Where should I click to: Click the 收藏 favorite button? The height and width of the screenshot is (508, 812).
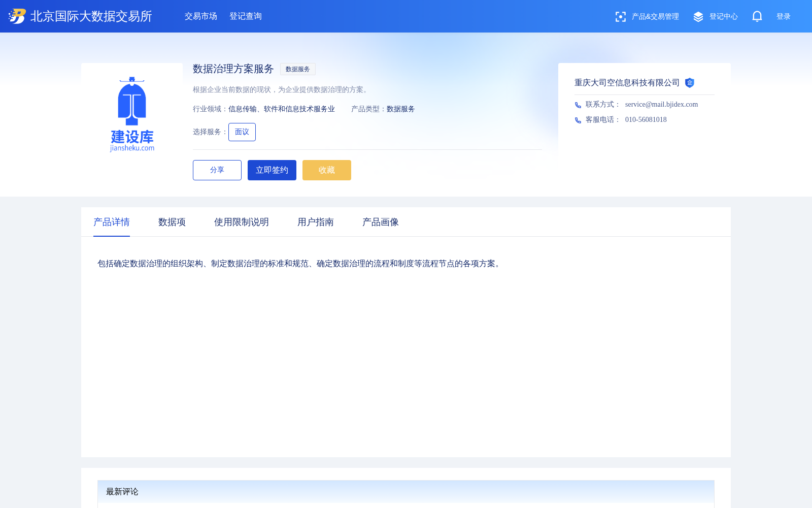coord(327,170)
